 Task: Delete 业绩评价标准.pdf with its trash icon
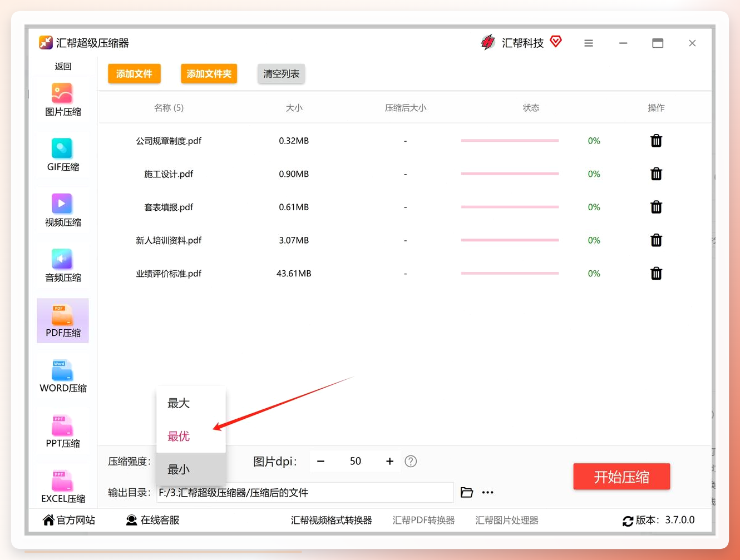tap(657, 273)
